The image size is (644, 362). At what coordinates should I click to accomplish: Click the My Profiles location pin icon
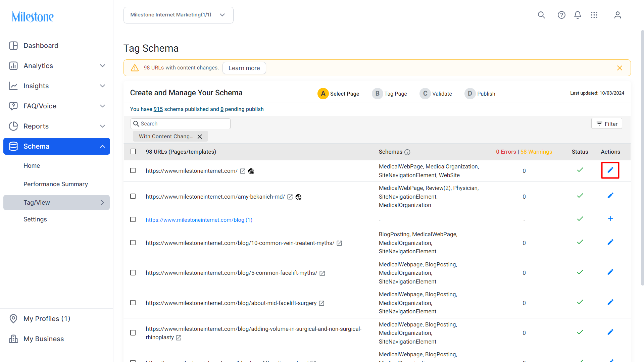click(13, 319)
